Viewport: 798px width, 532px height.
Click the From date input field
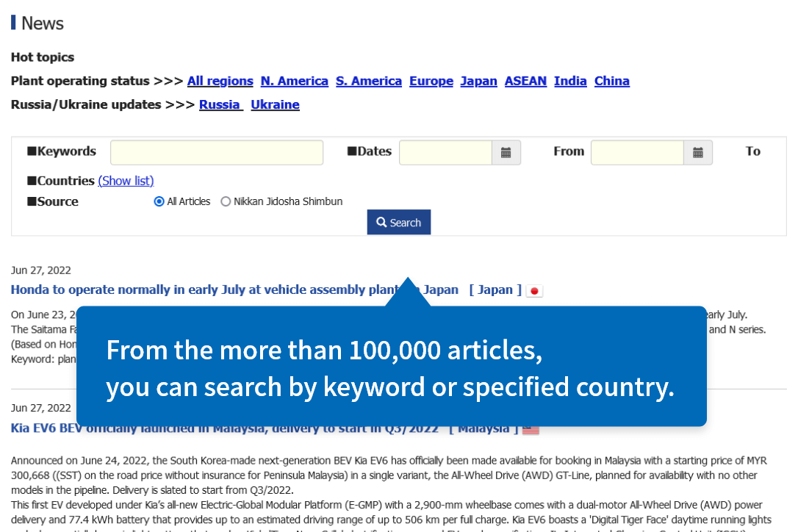(637, 153)
